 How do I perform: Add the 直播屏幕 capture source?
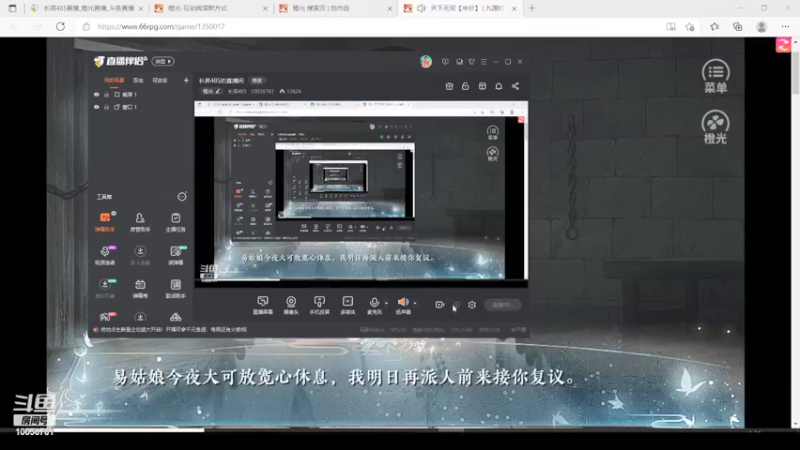(263, 305)
